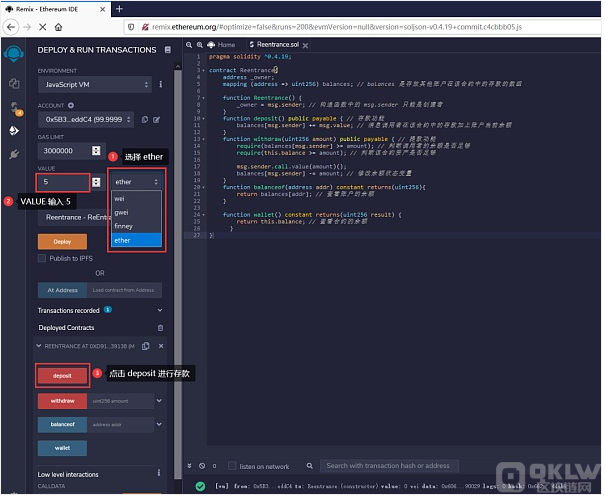Open the File explorers sidebar icon

coord(14,83)
